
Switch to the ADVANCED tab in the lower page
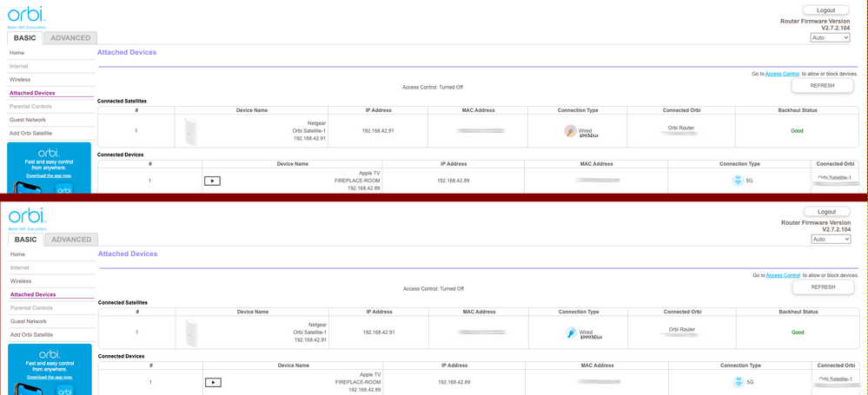pyautogui.click(x=71, y=240)
